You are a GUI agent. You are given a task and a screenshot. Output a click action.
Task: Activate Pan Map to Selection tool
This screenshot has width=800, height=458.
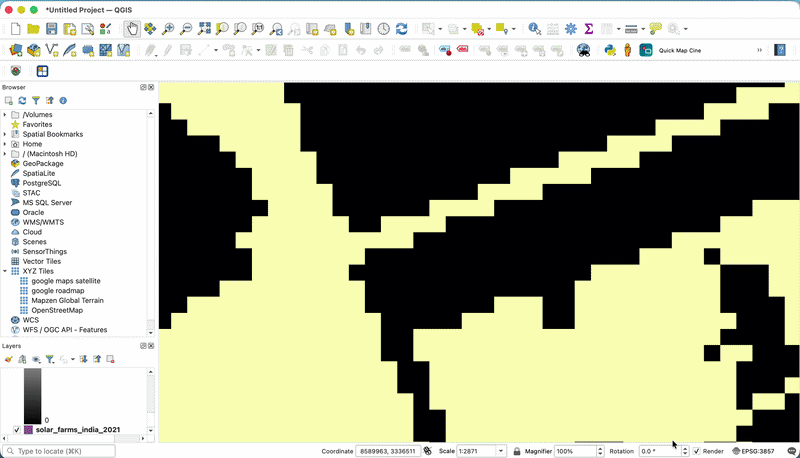pyautogui.click(x=150, y=29)
